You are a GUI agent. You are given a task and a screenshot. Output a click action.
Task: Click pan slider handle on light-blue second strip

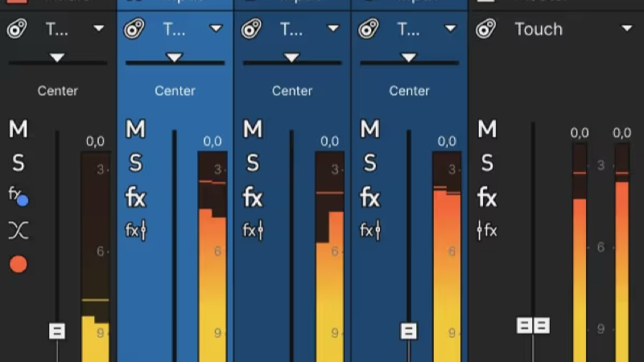pyautogui.click(x=175, y=57)
